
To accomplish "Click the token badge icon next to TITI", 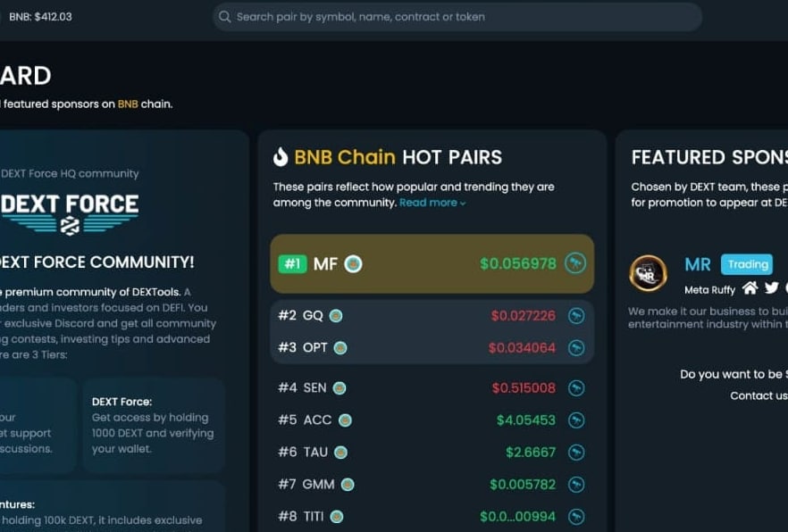I will [x=337, y=517].
